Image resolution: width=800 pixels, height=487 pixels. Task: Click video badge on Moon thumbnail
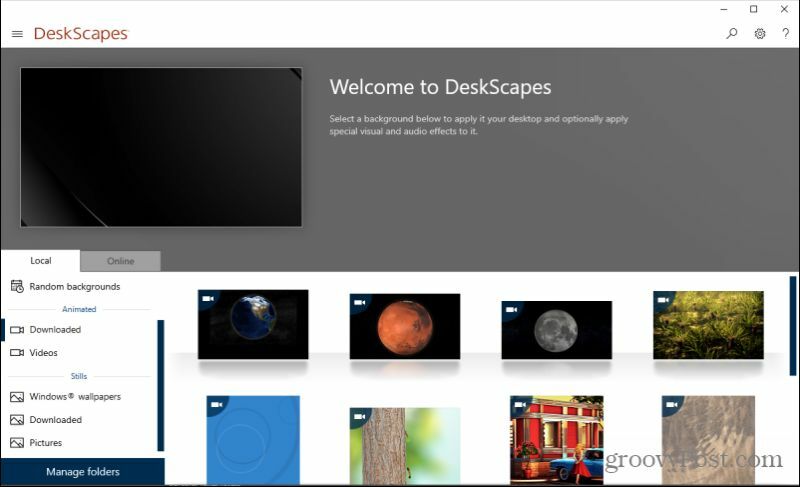click(x=512, y=310)
